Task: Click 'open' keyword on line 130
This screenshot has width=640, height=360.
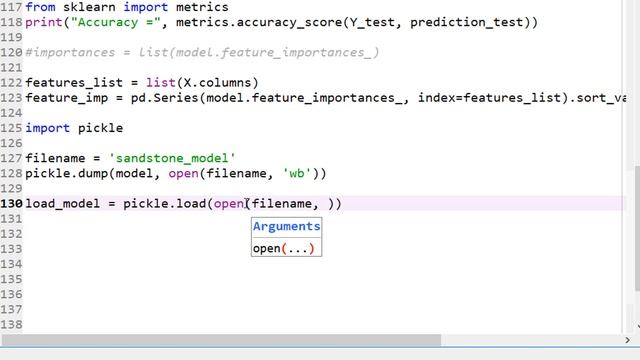Action: click(229, 203)
